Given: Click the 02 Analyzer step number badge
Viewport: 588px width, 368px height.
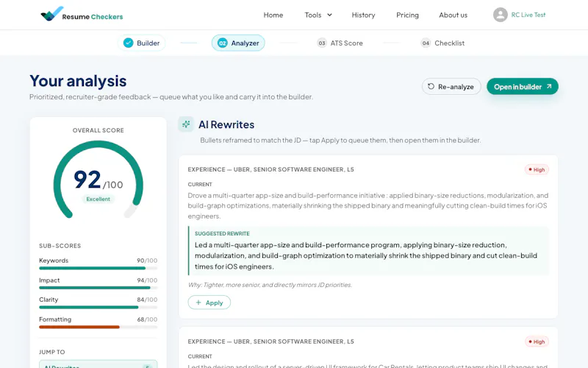Looking at the screenshot, I should point(223,43).
